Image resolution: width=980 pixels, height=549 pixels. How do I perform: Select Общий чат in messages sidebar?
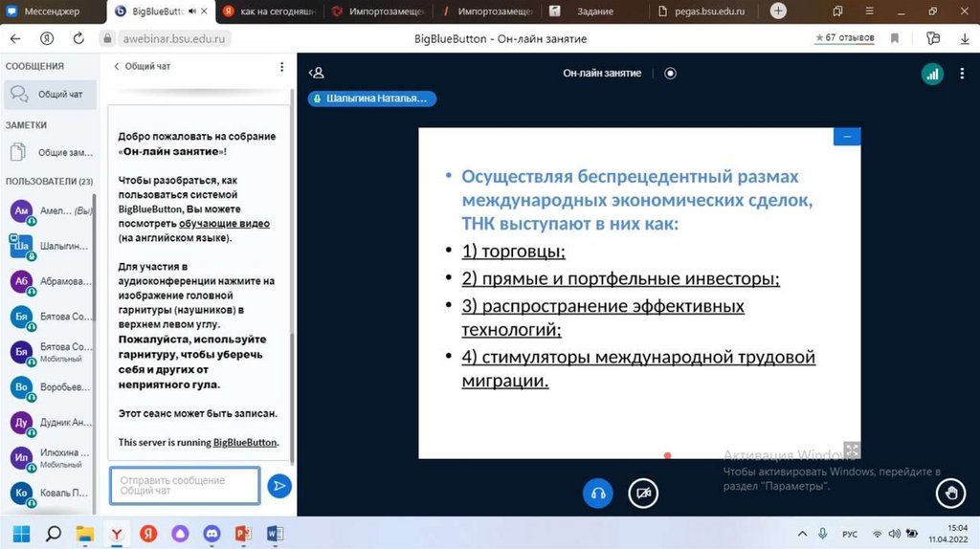click(50, 95)
